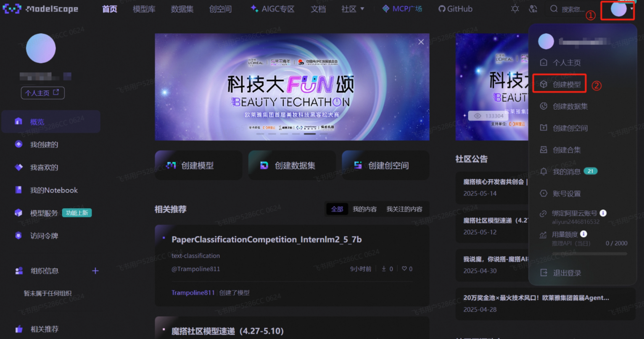Click the 我的Notebook sidebar icon
The image size is (644, 339).
[x=18, y=190]
